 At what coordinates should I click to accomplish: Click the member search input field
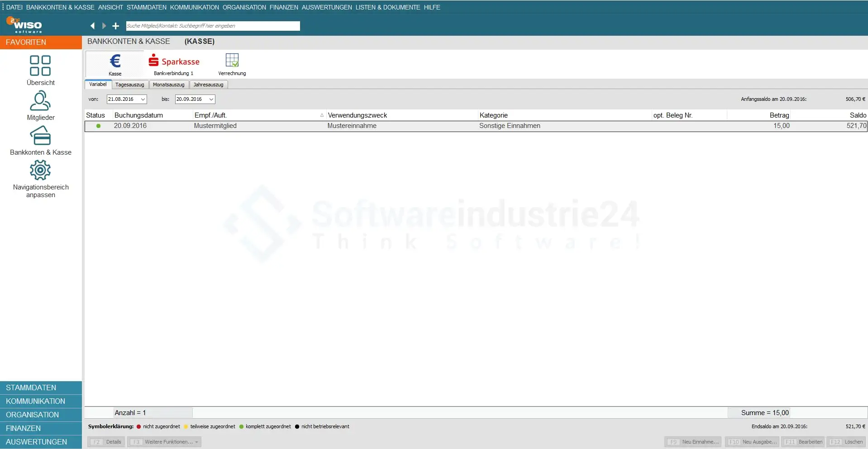tap(213, 26)
